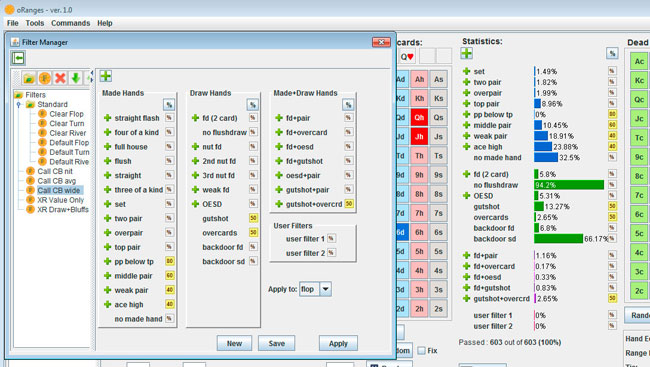Open the File menu
The width and height of the screenshot is (650, 367).
(12, 23)
